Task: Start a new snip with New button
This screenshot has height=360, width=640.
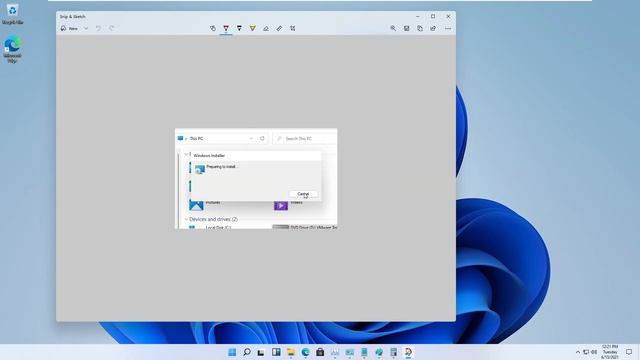Action: click(x=69, y=29)
